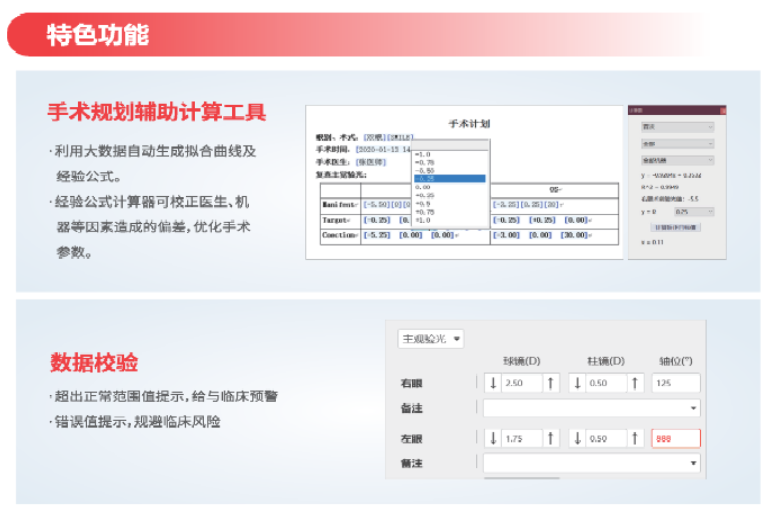Close the small calculator window
Screen dimensions: 767x511
pos(721,110)
